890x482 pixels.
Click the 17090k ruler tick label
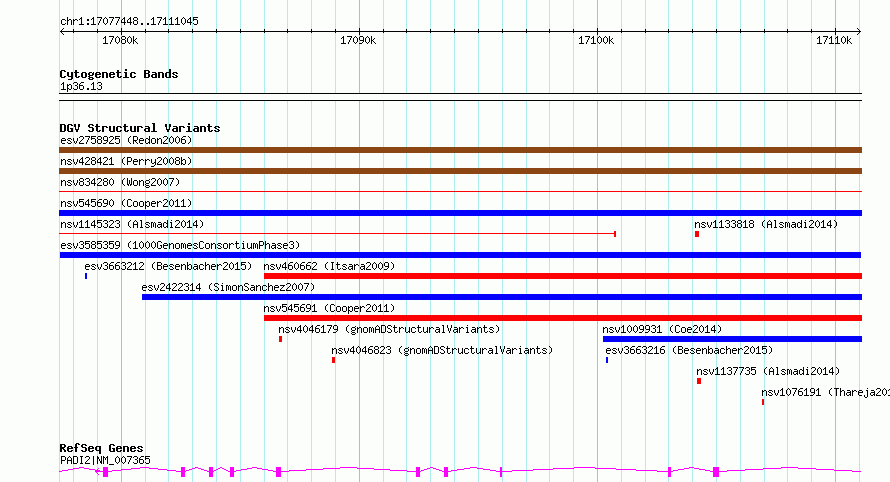[x=358, y=40]
